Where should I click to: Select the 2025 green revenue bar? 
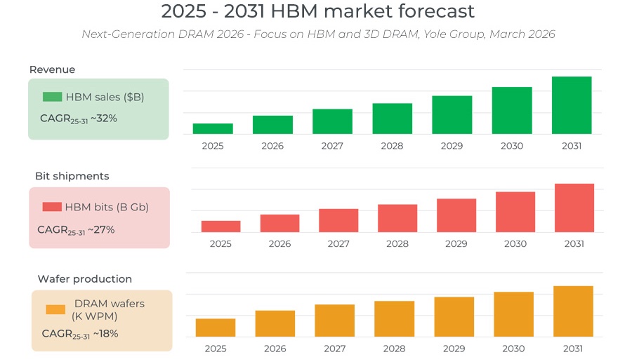pyautogui.click(x=213, y=129)
